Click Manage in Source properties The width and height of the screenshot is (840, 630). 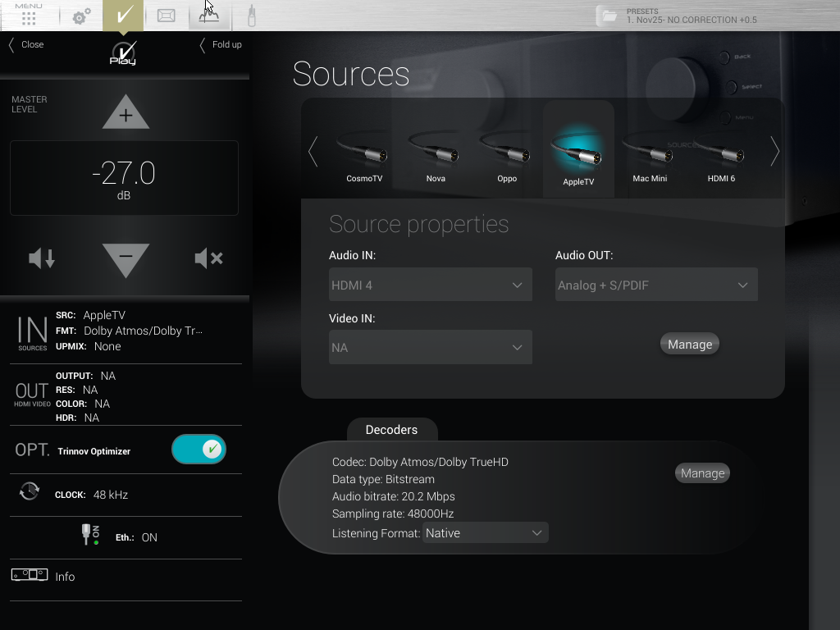click(689, 344)
